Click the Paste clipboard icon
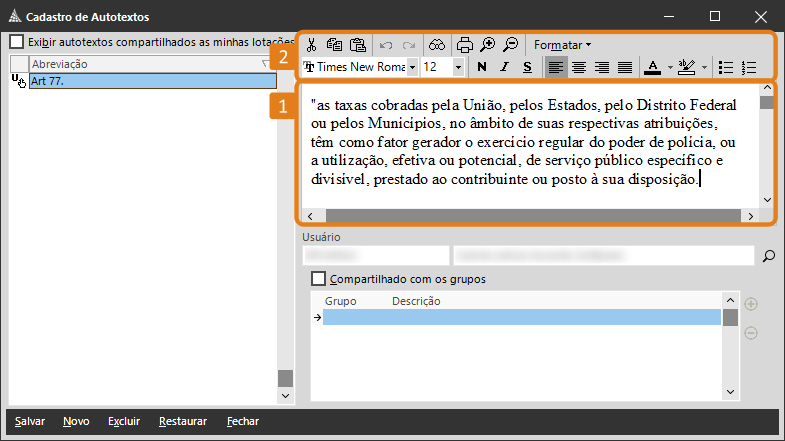Image resolution: width=785 pixels, height=441 pixels. pos(358,45)
